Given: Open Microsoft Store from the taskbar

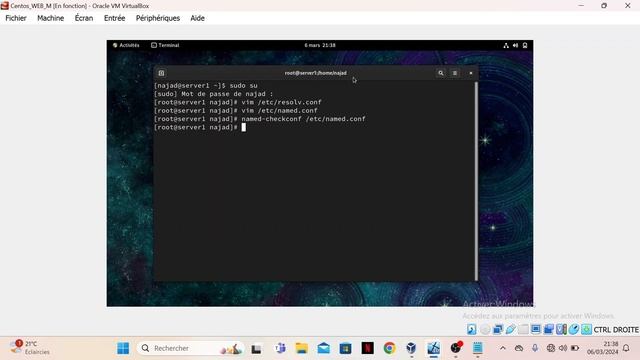Looking at the screenshot, I should 345,348.
